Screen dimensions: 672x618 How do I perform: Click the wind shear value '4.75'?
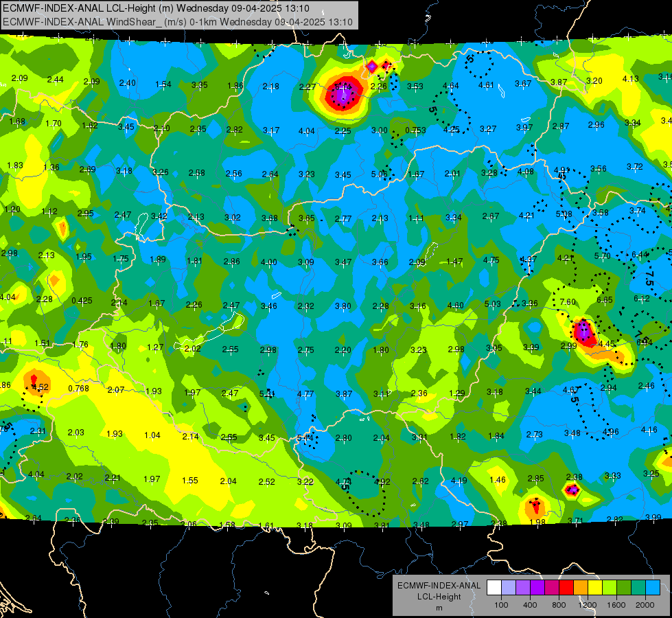click(x=491, y=260)
